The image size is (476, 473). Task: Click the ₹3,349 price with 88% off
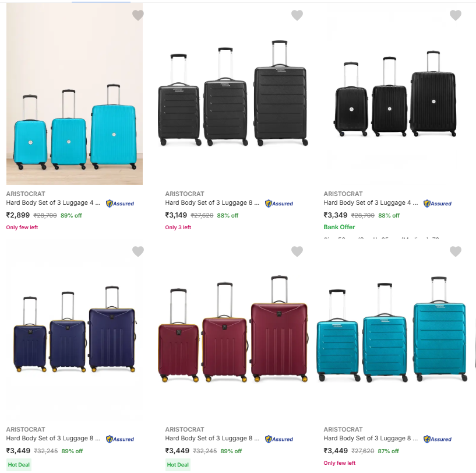336,215
